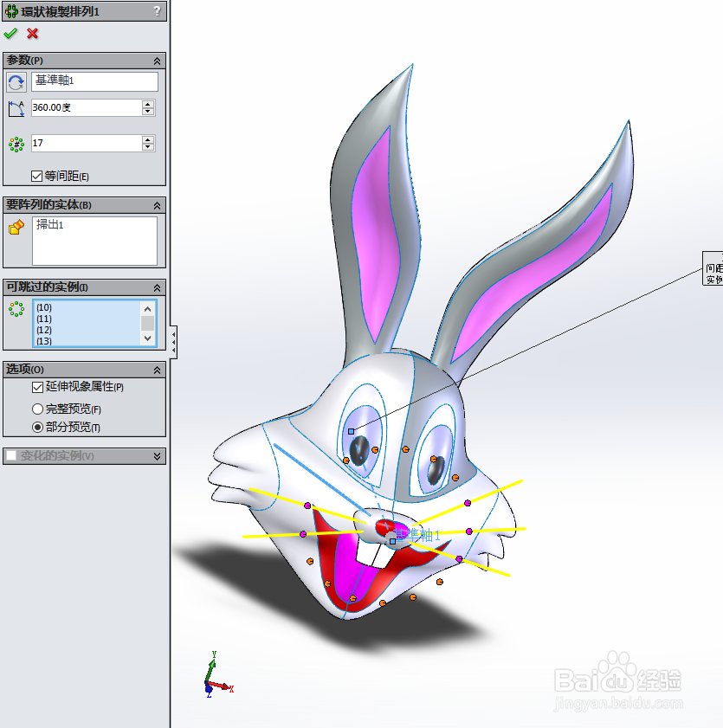Select 掃出1 in the features list

point(49,225)
